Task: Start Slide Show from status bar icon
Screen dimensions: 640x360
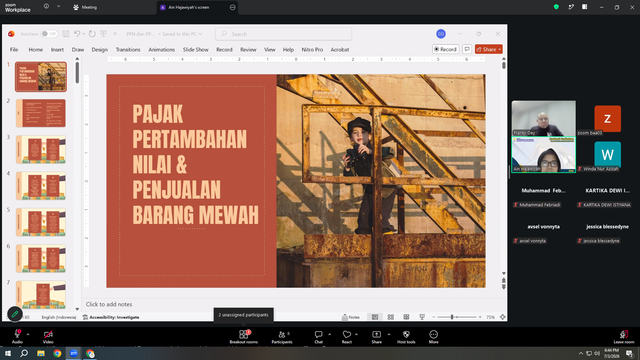Action: click(422, 317)
